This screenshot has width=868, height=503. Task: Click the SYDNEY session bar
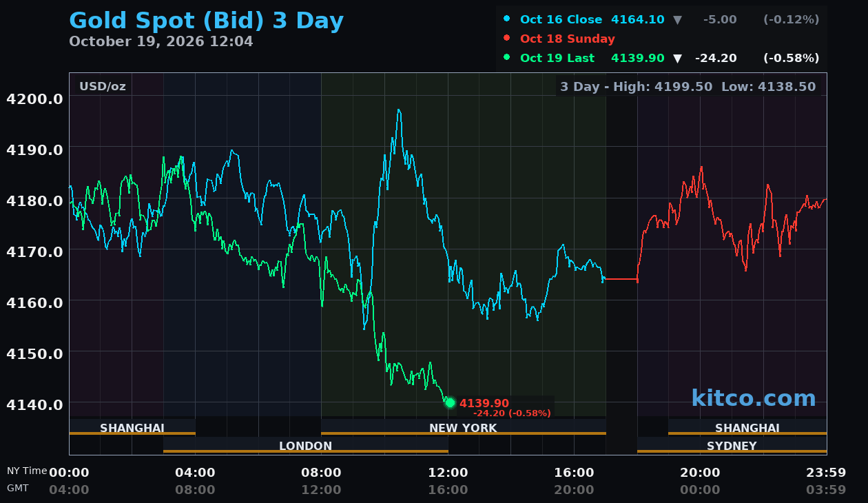point(732,445)
